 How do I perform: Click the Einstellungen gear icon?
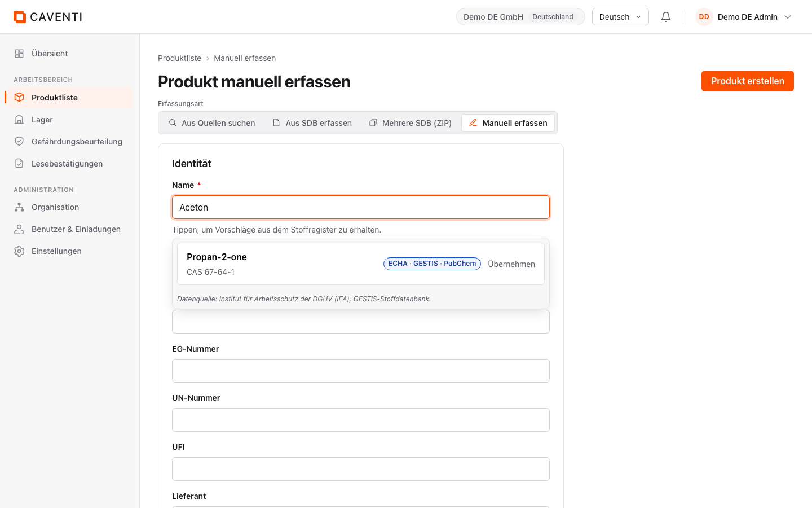pos(19,251)
